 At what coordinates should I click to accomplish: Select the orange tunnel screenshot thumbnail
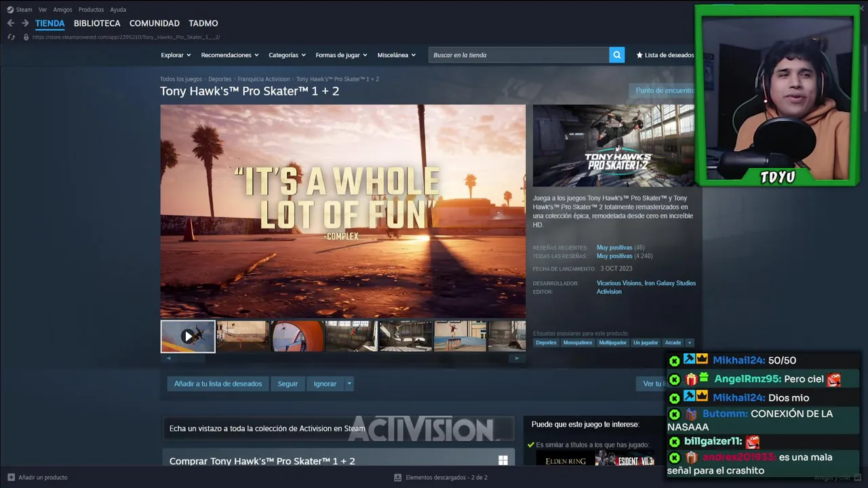point(297,336)
